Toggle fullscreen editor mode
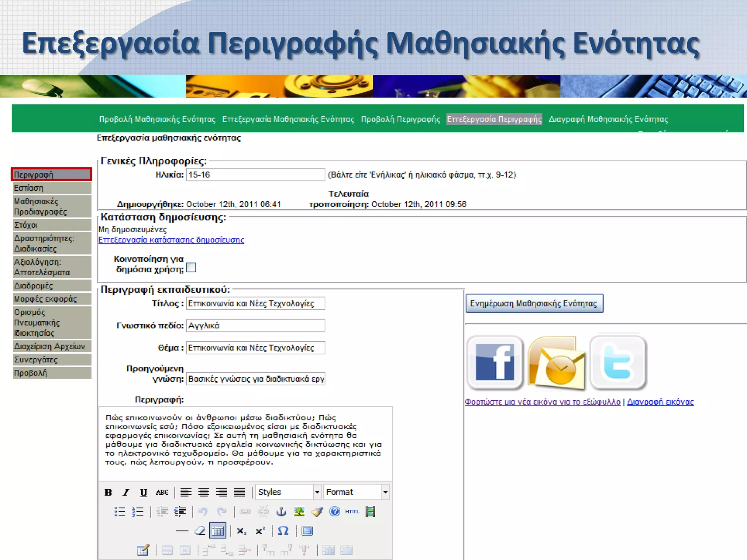 [307, 531]
